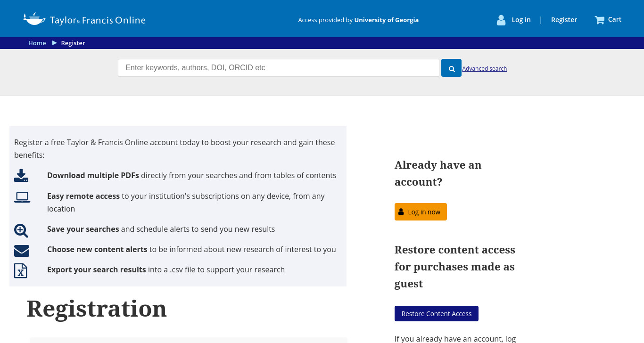Click the 'Registration' heading
The width and height of the screenshot is (644, 343).
(97, 309)
